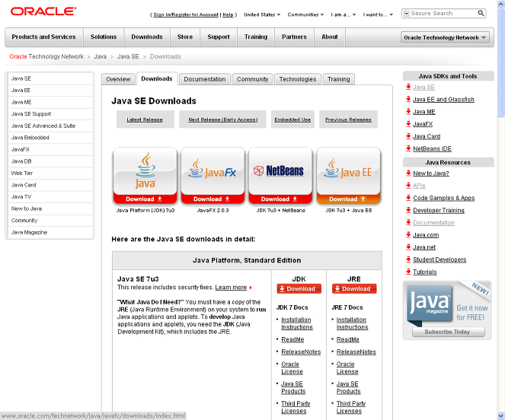This screenshot has width=505, height=420.
Task: Select Java DB in left sidebar
Action: (50, 161)
